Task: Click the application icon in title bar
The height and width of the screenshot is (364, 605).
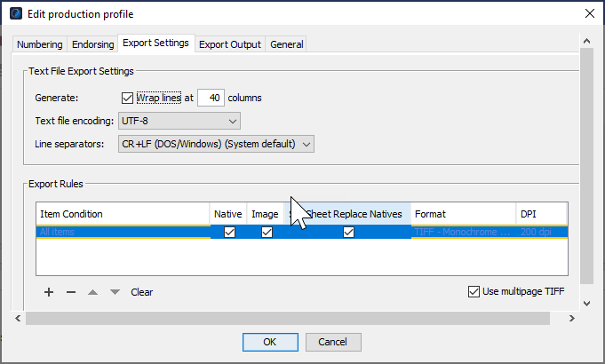Action: coord(16,12)
